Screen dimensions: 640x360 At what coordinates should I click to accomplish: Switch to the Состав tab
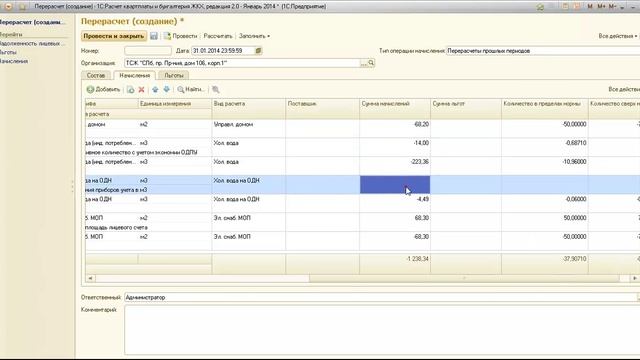(96, 76)
